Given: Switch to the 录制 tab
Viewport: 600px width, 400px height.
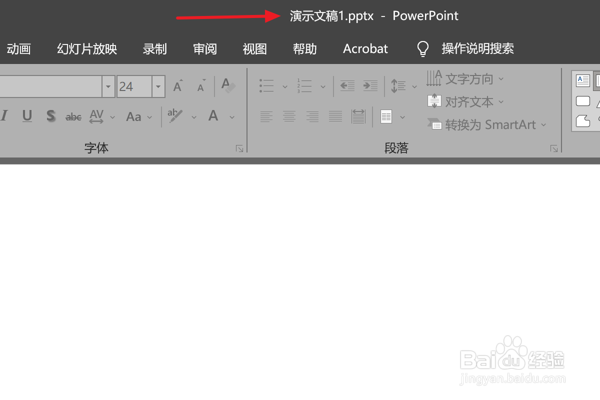Looking at the screenshot, I should point(155,49).
